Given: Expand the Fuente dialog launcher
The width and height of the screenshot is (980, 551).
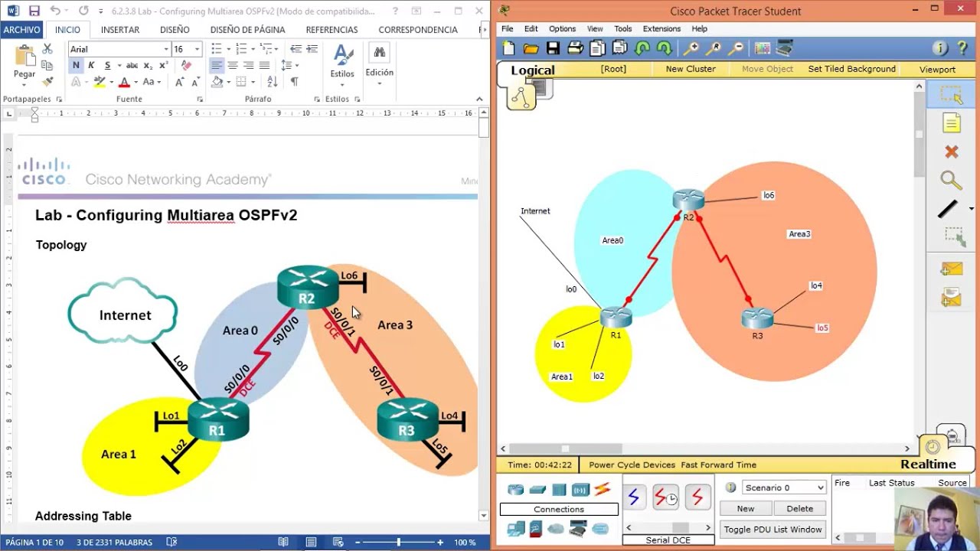Looking at the screenshot, I should tap(200, 99).
